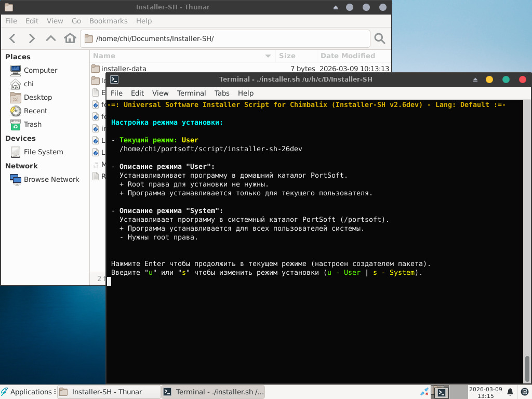Switch to Installer-SH Thunar taskbar button
532x399 pixels.
click(x=108, y=392)
